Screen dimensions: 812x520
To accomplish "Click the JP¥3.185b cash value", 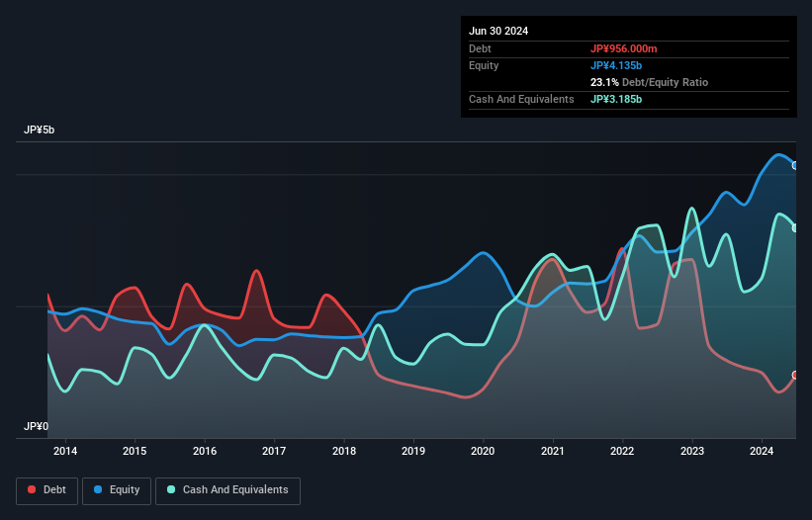I will pyautogui.click(x=616, y=99).
